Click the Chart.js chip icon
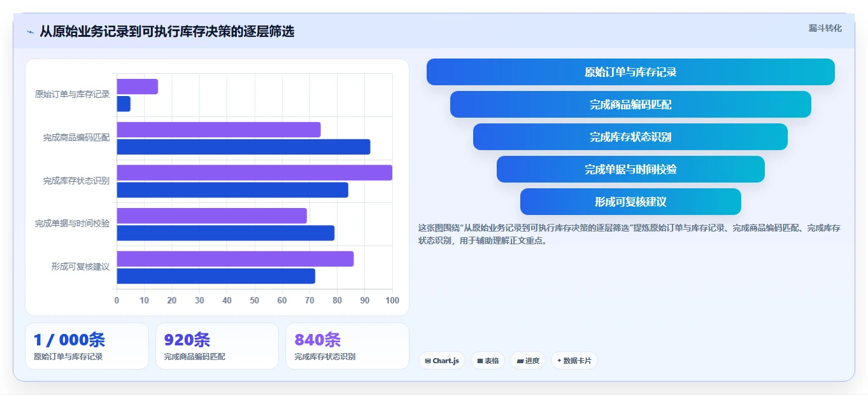This screenshot has width=868, height=395. tap(428, 361)
